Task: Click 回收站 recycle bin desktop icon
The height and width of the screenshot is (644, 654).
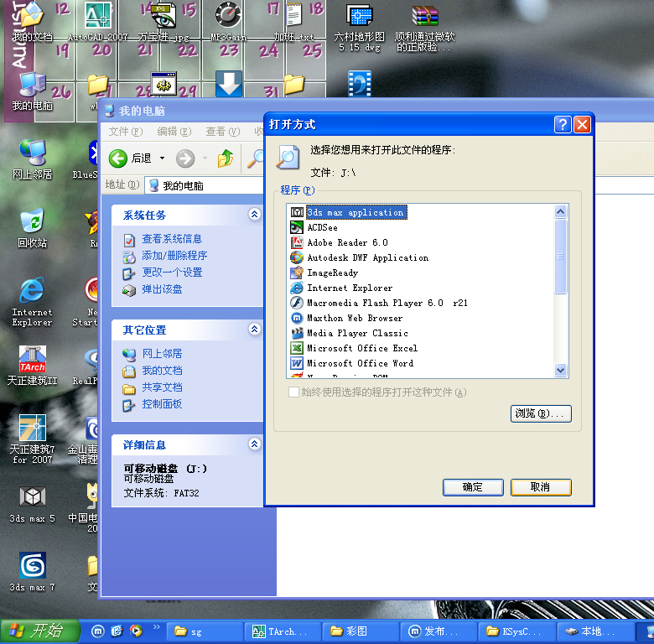Action: (x=32, y=228)
